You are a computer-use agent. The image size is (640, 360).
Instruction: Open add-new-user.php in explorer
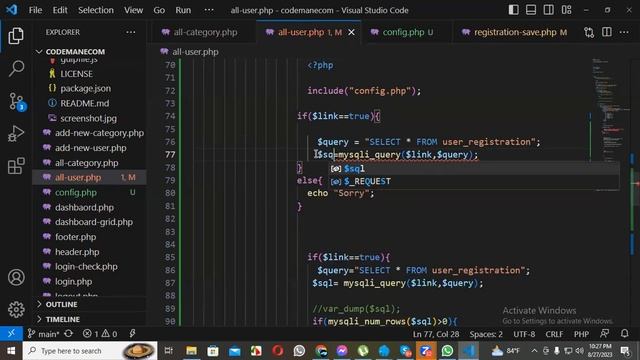pos(89,148)
